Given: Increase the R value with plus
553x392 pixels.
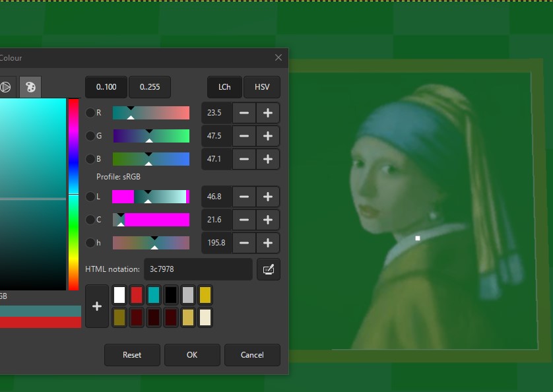Looking at the screenshot, I should pos(268,113).
